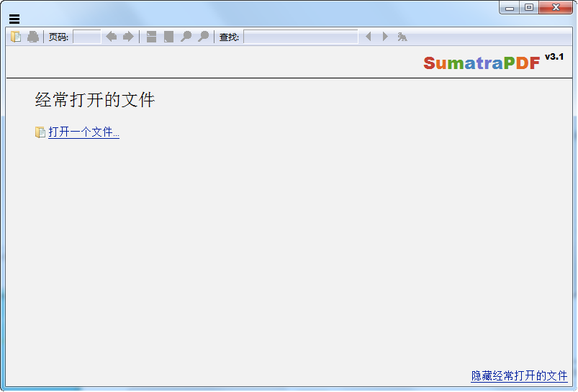
Task: Click the folder icon beside 打开一个文件
Action: click(40, 132)
